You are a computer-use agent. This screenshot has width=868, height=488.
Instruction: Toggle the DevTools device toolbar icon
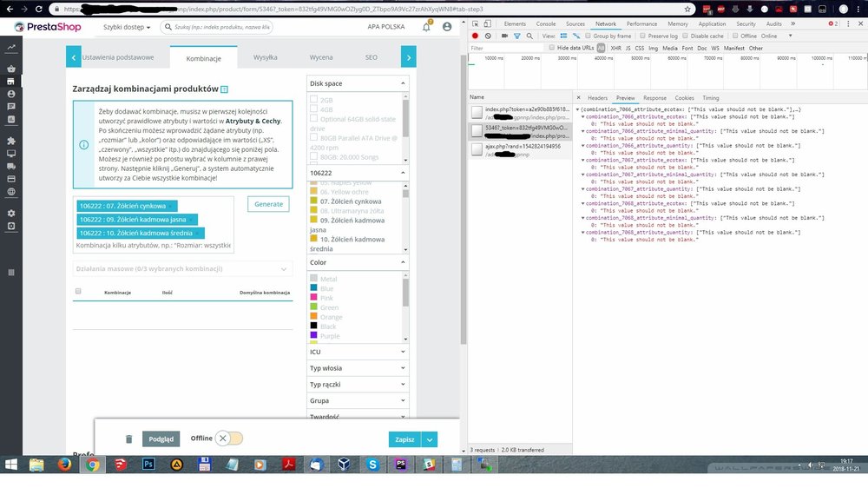point(487,23)
